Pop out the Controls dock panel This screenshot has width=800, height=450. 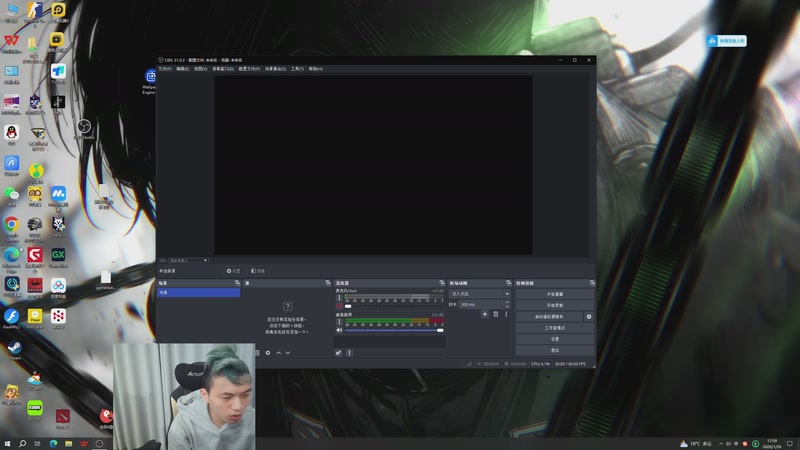pyautogui.click(x=592, y=283)
